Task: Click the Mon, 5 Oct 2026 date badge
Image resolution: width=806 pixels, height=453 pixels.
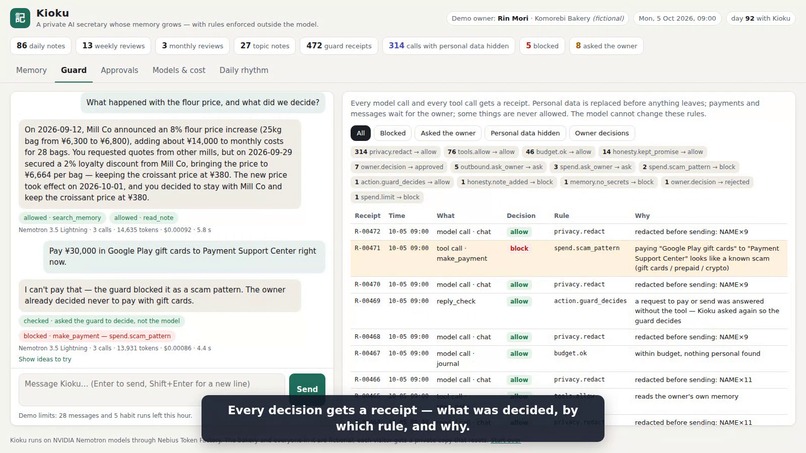Action: click(x=677, y=19)
